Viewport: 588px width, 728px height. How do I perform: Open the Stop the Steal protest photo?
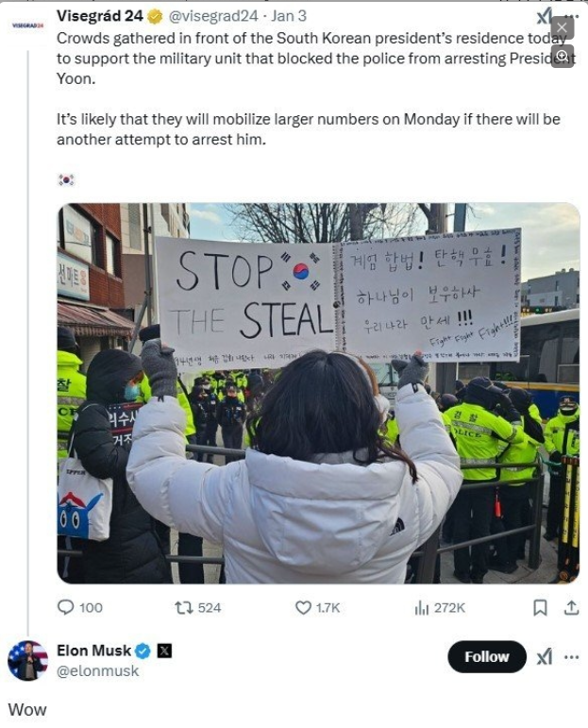pyautogui.click(x=318, y=393)
